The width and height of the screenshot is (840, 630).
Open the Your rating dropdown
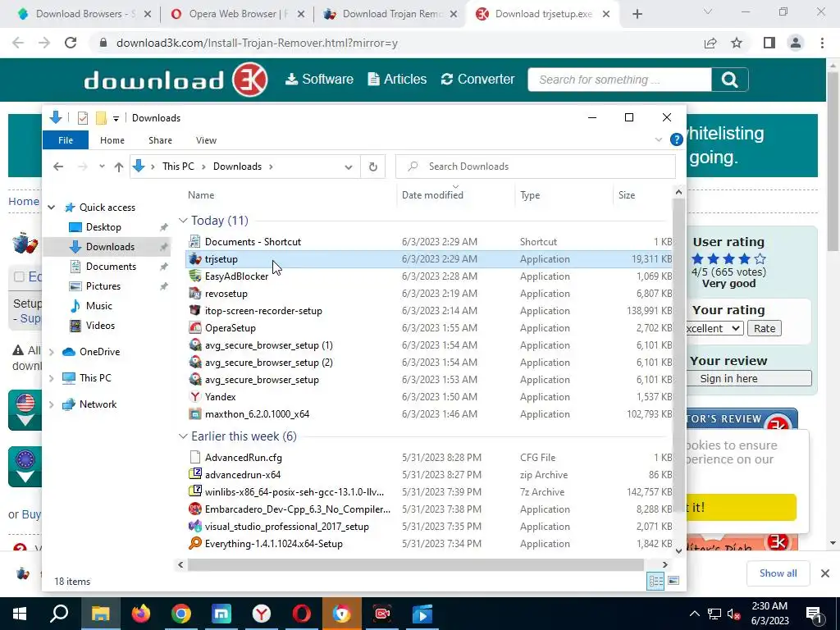714,328
